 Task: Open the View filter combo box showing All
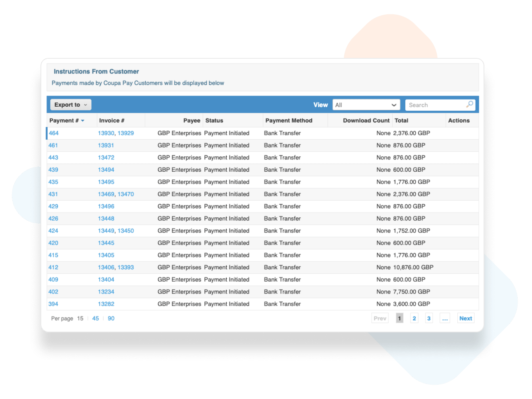366,105
